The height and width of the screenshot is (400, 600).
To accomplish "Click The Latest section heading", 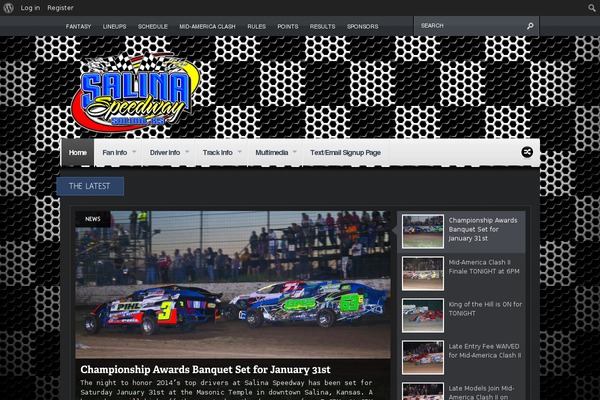I will point(90,186).
